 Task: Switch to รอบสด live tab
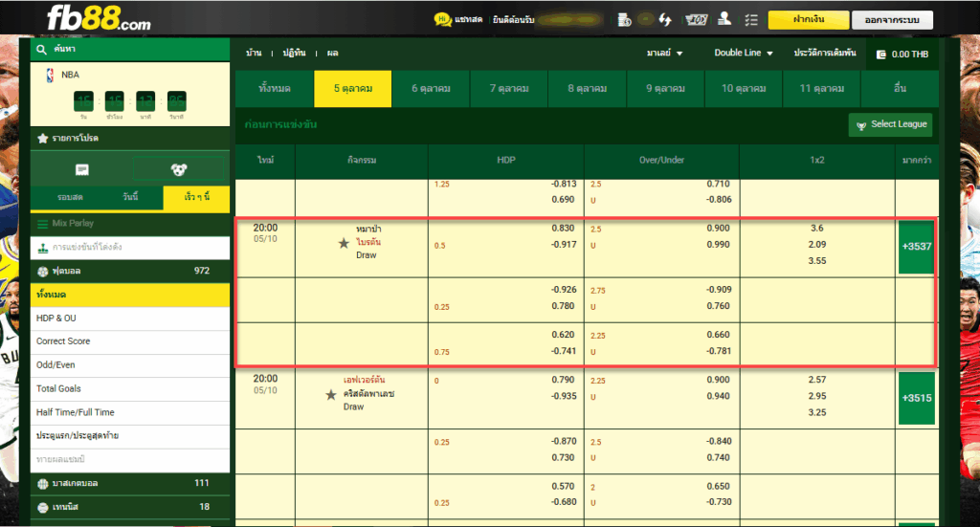(70, 197)
